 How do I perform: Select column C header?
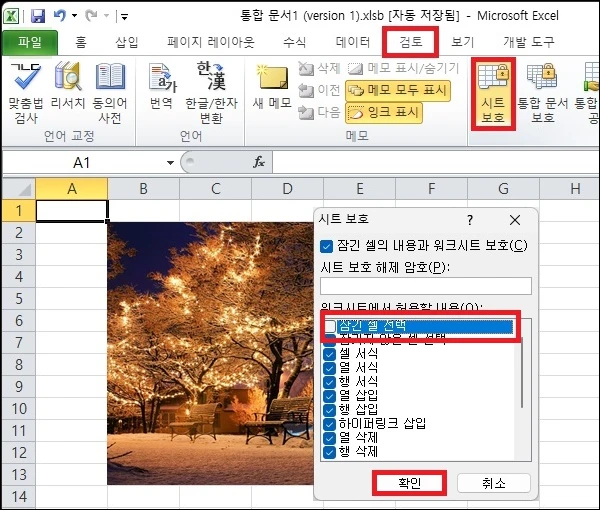215,189
